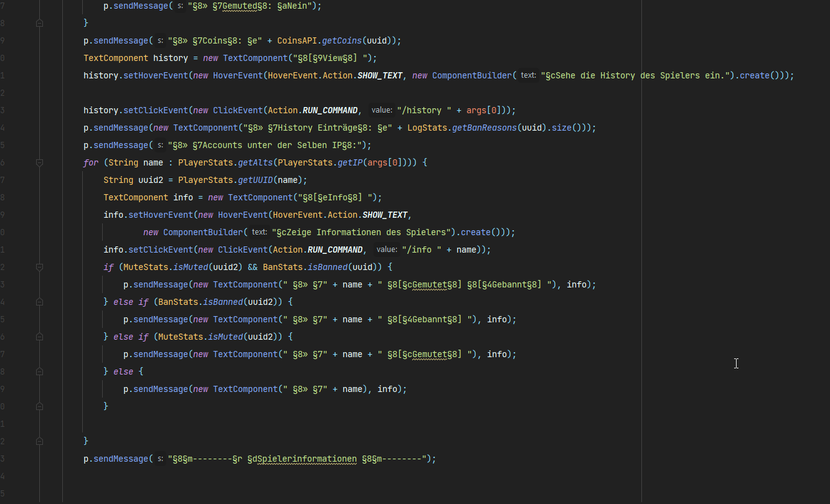Collapse the for loop using gutter fold marker
This screenshot has height=504, width=830.
[40, 162]
